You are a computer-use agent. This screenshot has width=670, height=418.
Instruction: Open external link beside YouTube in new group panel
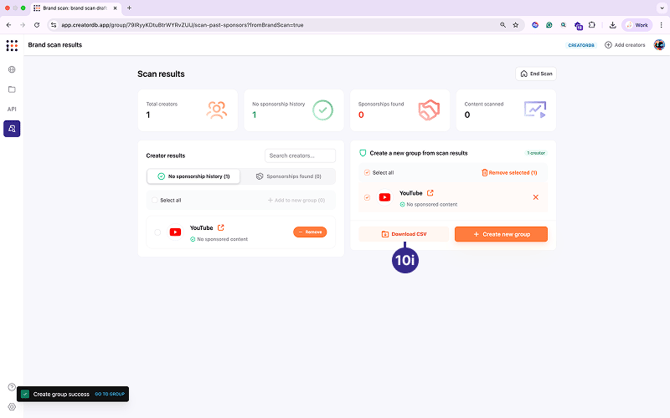[x=430, y=193]
